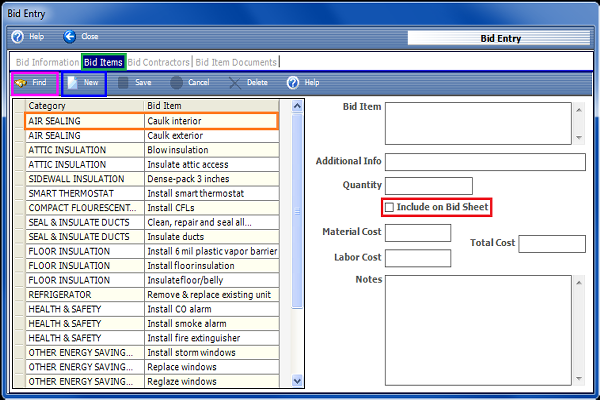Click the Quantity input field

click(x=429, y=186)
